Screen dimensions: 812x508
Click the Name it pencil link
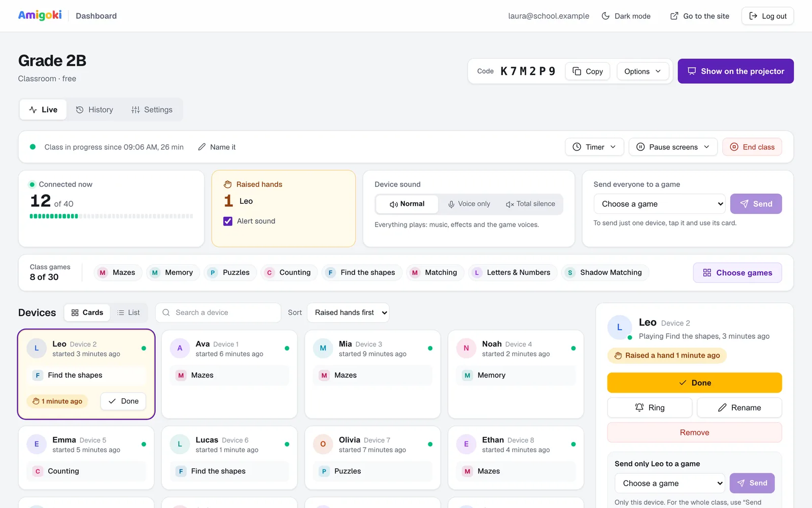click(x=217, y=147)
